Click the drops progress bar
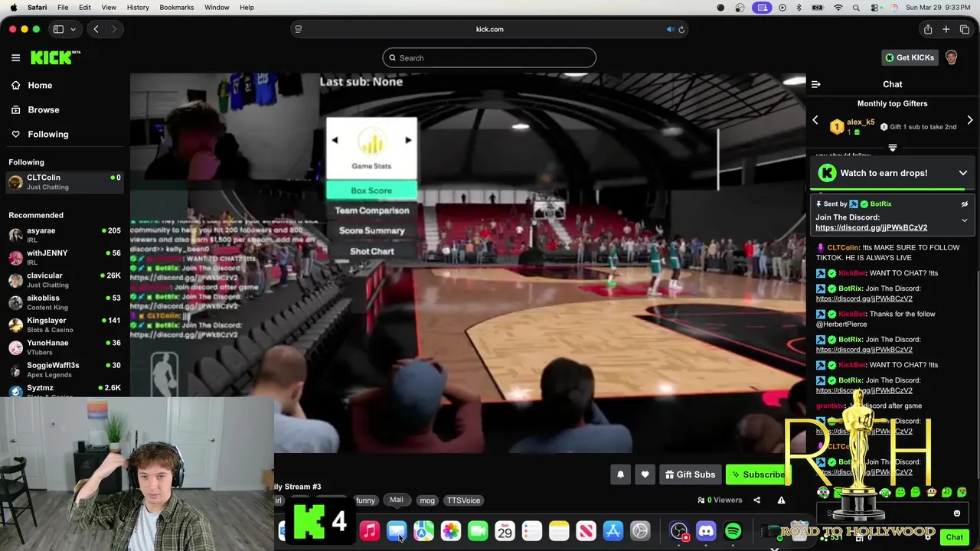 [x=892, y=190]
